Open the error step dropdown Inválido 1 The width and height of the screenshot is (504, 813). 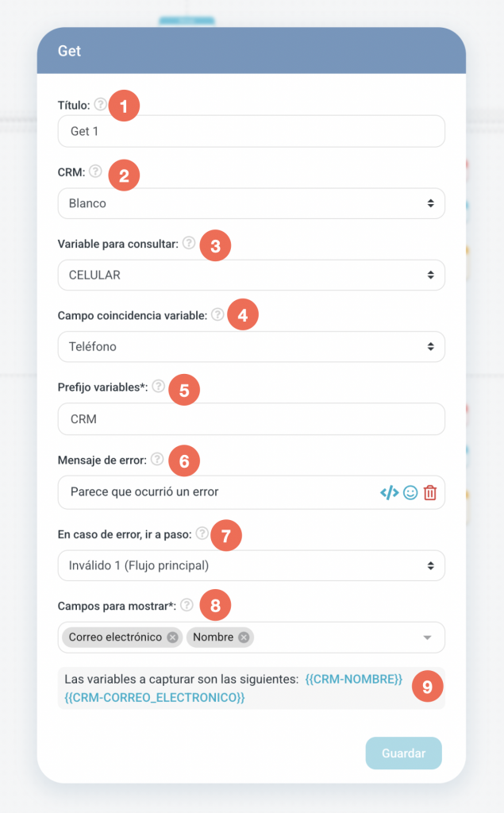(x=251, y=565)
